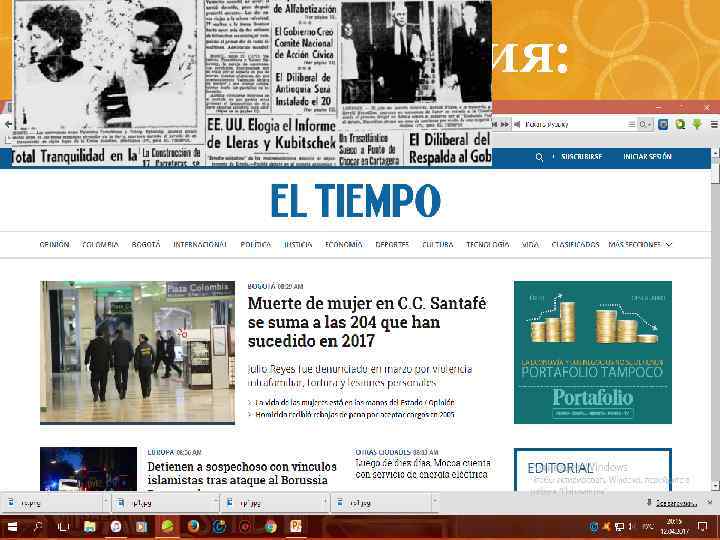
Task: Switch to Google Chrome from the taskbar
Action: [x=270, y=527]
